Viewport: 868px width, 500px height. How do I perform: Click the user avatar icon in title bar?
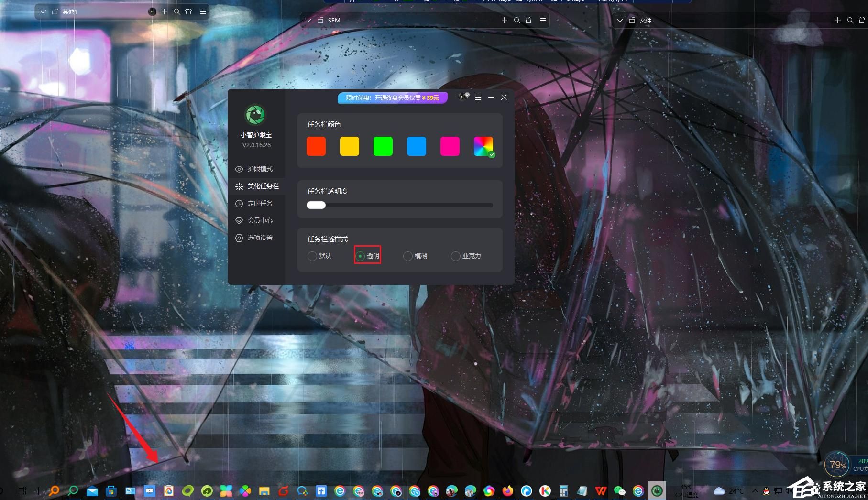click(463, 97)
